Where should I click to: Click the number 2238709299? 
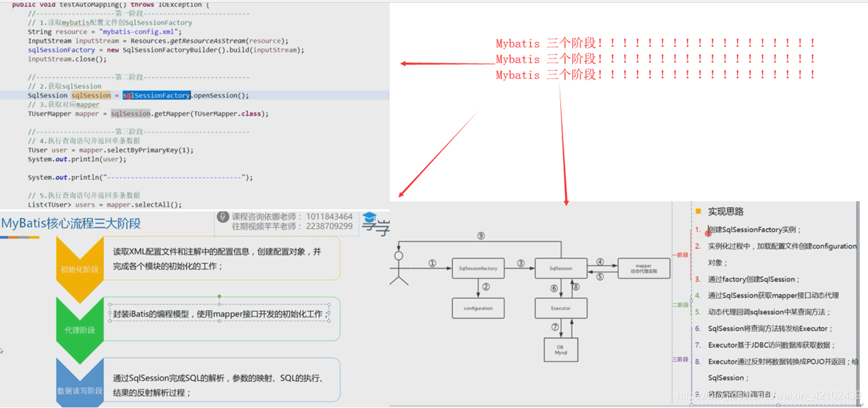point(329,226)
